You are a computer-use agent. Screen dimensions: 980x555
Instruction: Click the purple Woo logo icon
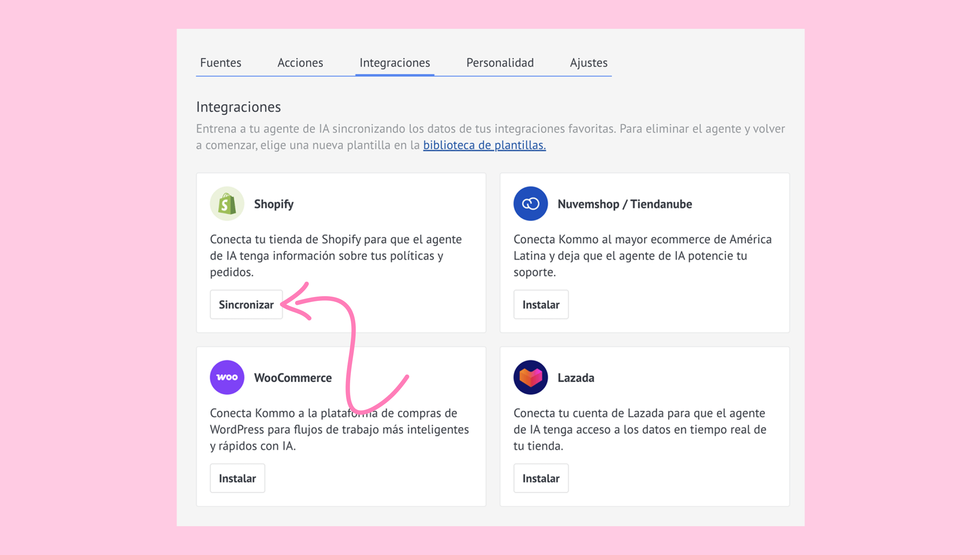click(227, 377)
